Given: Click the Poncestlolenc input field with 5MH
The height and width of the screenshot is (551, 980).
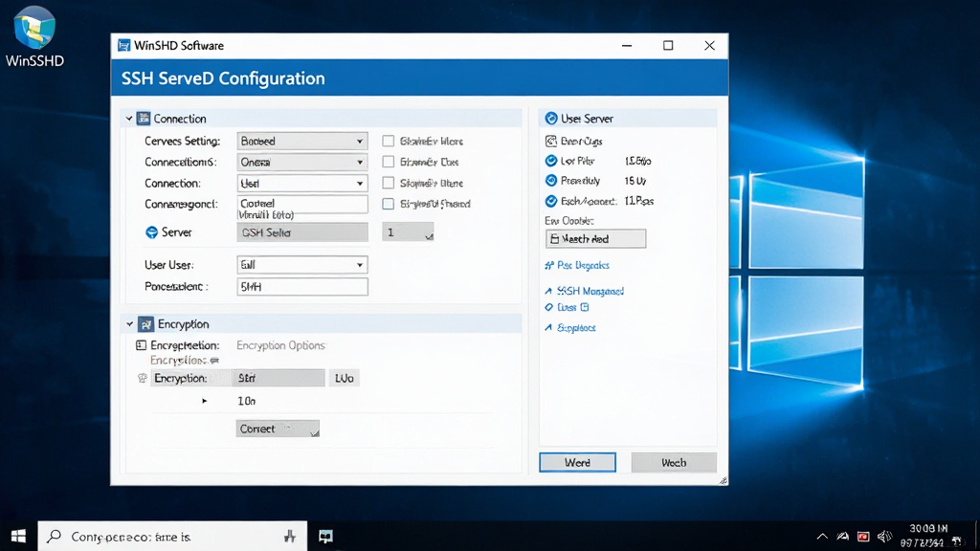Looking at the screenshot, I should pos(301,287).
